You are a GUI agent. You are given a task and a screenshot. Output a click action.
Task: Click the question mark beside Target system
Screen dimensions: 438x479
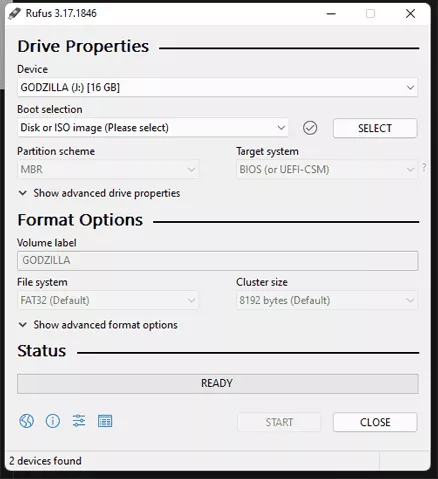424,167
